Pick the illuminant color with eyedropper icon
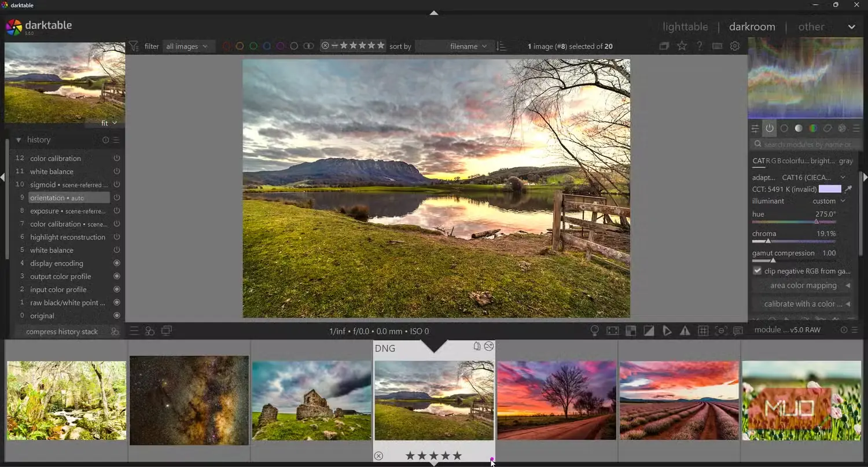The height and width of the screenshot is (467, 868). pos(848,189)
